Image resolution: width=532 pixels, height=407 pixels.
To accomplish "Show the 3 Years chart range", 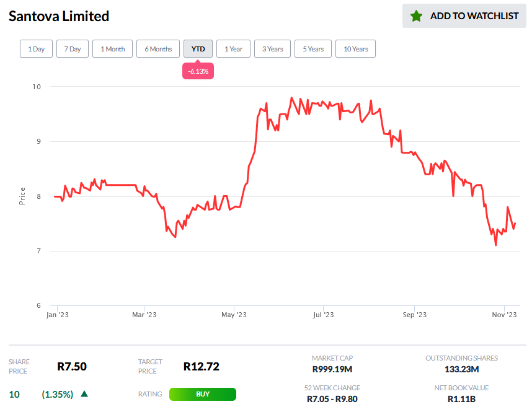I will 272,49.
